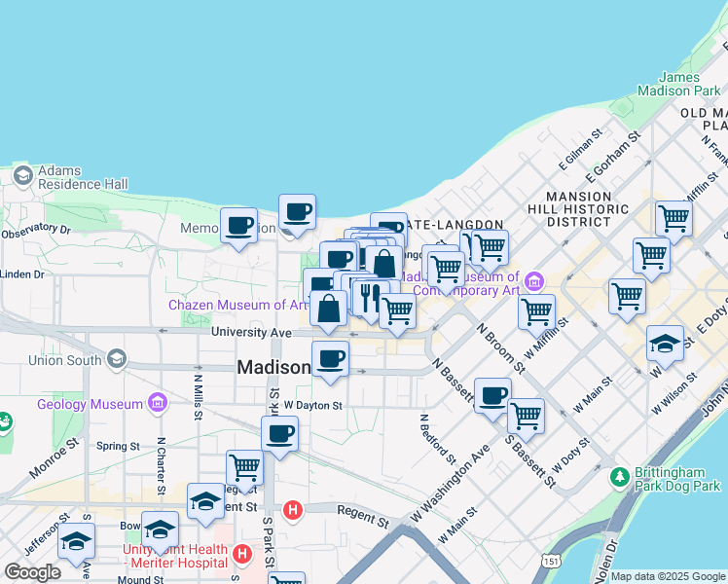
Task: Click the Linden Dr street label
Action: pos(22,274)
